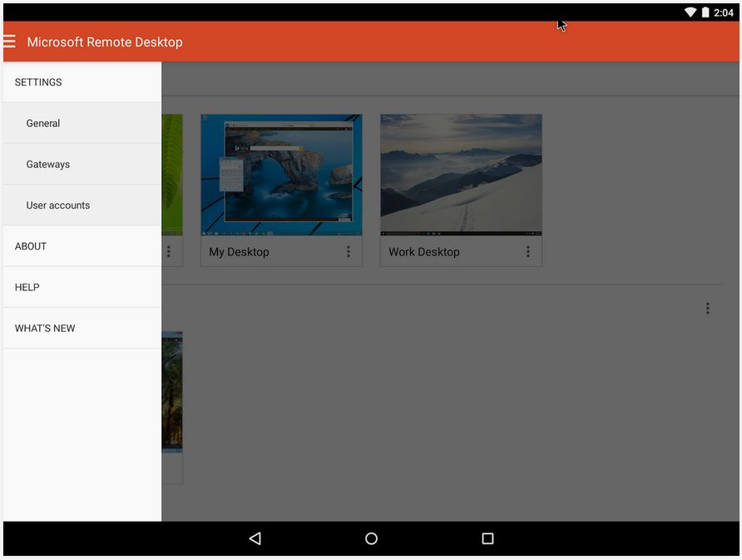Open overflow menu beside the partly hidden green desktop card

(169, 252)
